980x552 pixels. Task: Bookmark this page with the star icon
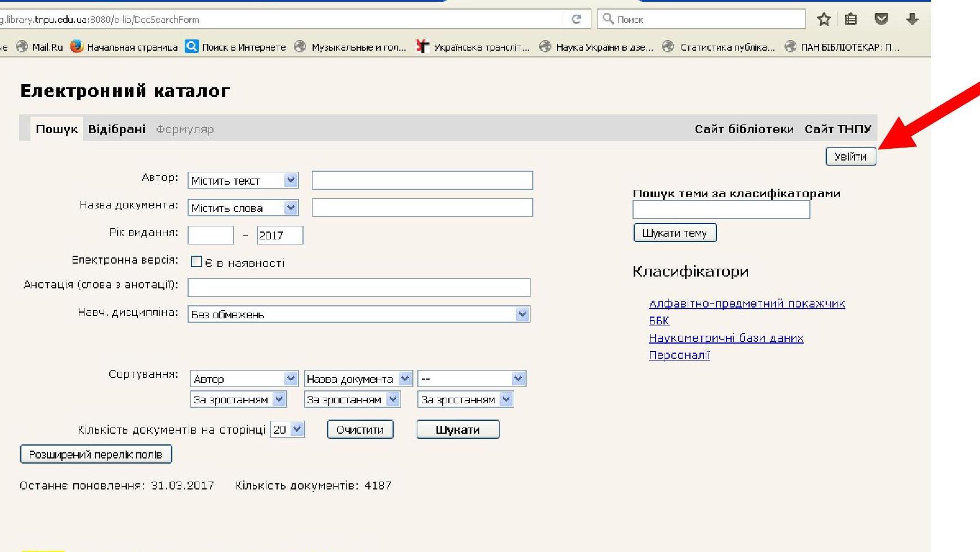(824, 19)
